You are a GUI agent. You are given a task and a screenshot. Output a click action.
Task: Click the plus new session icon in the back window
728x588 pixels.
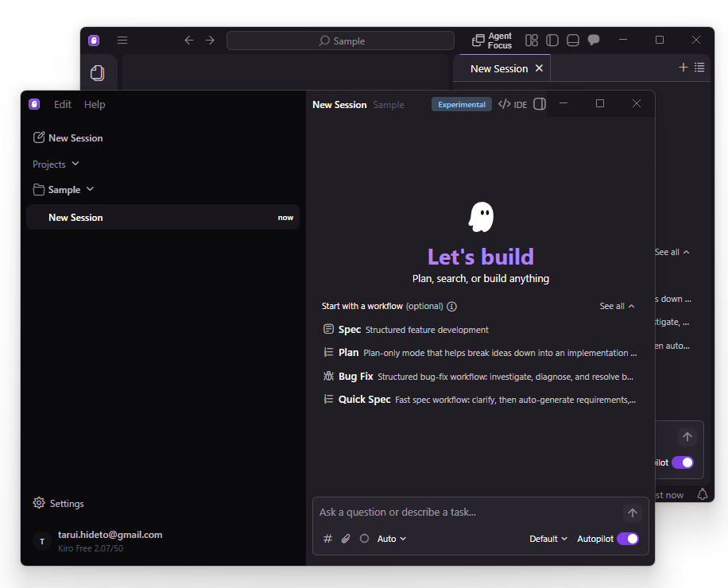pyautogui.click(x=683, y=68)
